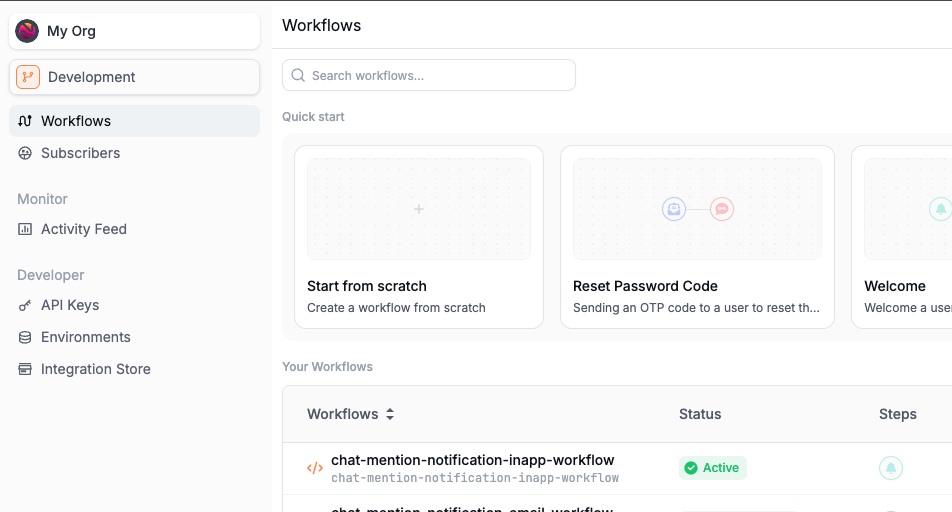Sort by the Workflows column arrows
The width and height of the screenshot is (952, 512).
[390, 414]
